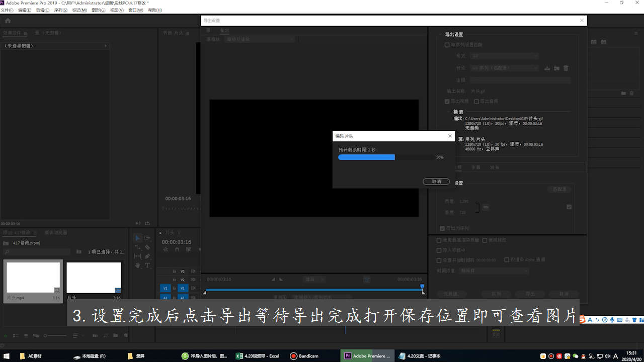
Task: Select the Hand tool
Action: click(x=138, y=265)
